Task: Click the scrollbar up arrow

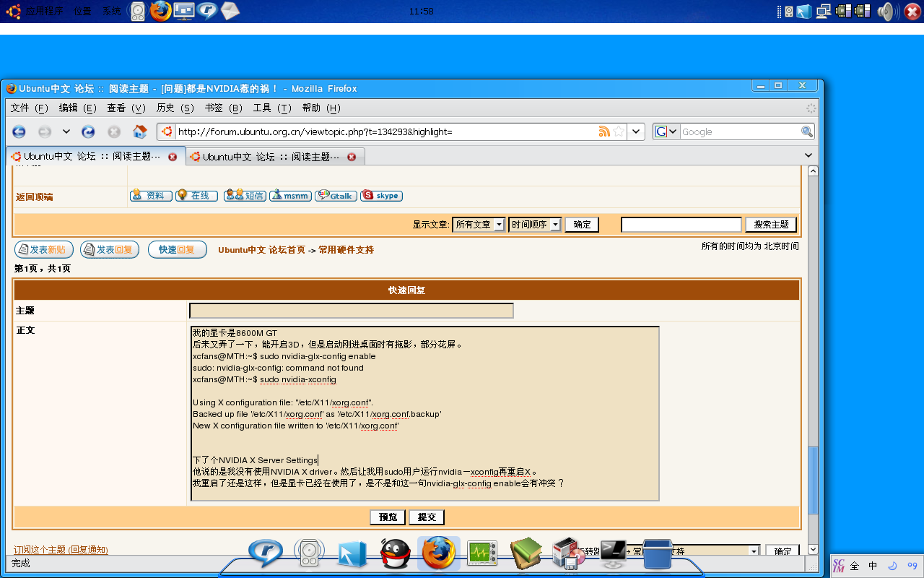Action: [813, 171]
